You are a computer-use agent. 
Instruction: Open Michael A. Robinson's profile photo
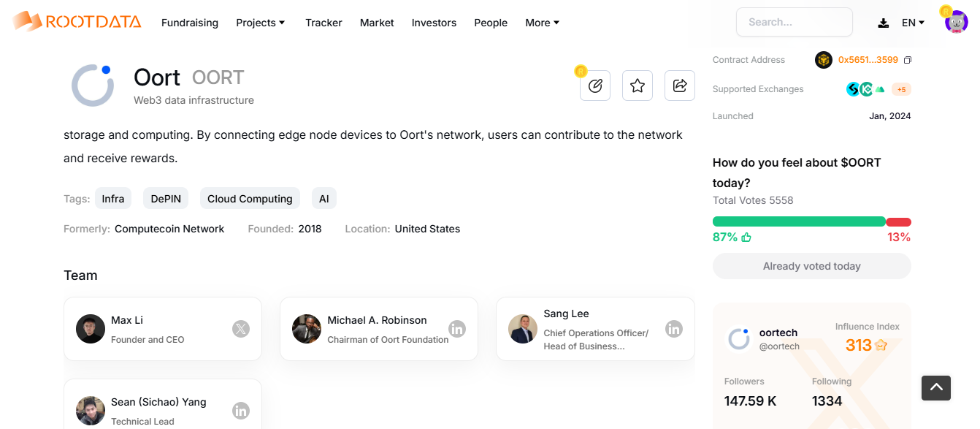click(x=307, y=329)
